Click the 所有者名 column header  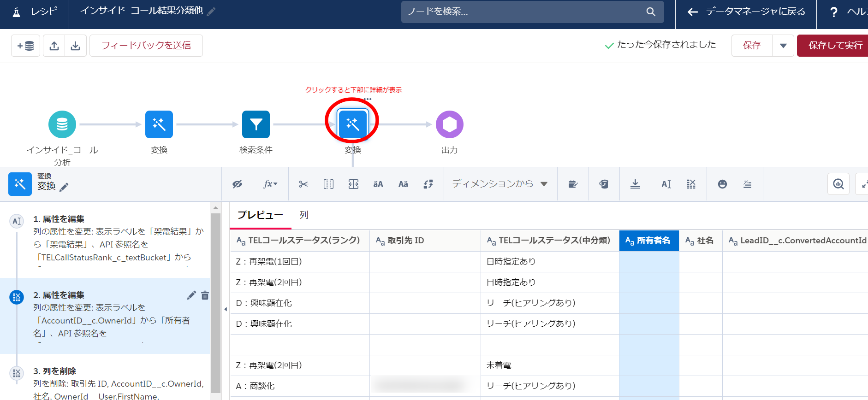click(648, 241)
